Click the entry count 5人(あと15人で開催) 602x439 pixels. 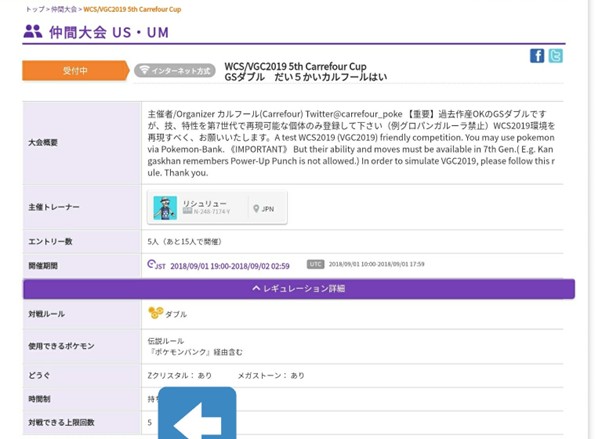pyautogui.click(x=185, y=242)
